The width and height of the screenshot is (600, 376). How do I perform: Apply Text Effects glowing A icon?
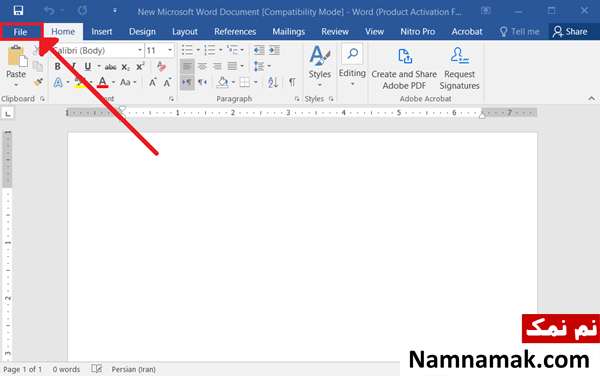tap(58, 82)
